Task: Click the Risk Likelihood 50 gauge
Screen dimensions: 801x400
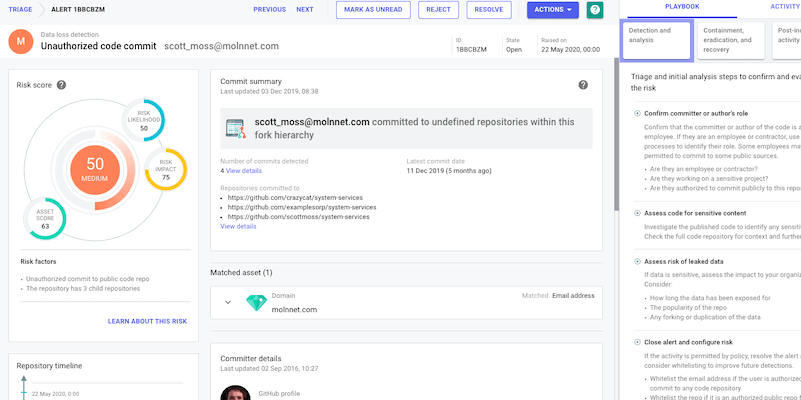Action: point(144,120)
